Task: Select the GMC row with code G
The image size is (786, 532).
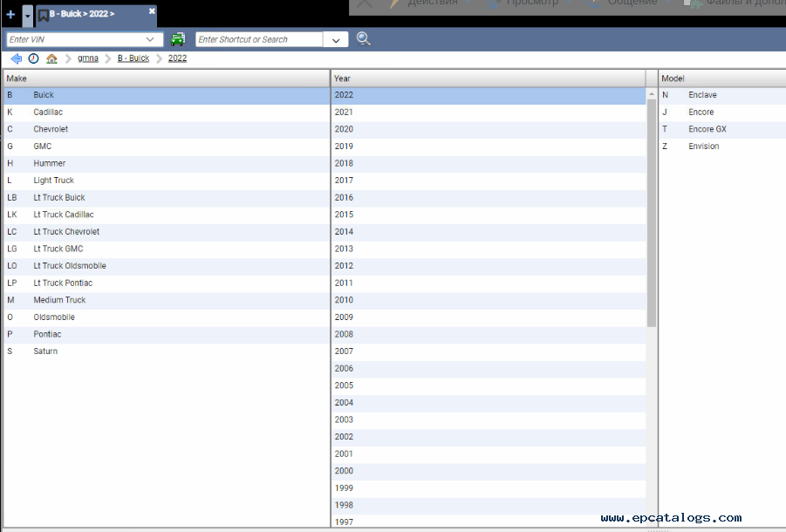Action: (167, 147)
